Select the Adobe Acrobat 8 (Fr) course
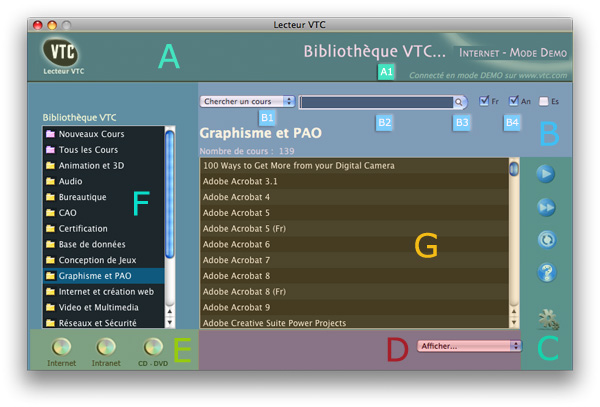This screenshot has height=407, width=600. pyautogui.click(x=354, y=291)
